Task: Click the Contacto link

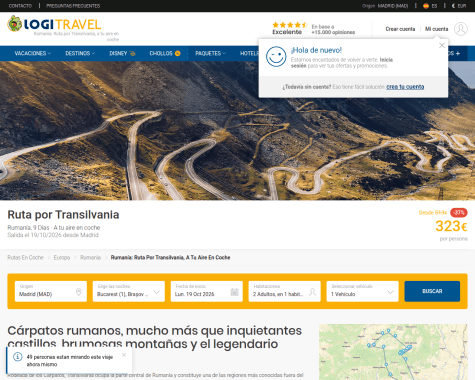Action: 20,6
